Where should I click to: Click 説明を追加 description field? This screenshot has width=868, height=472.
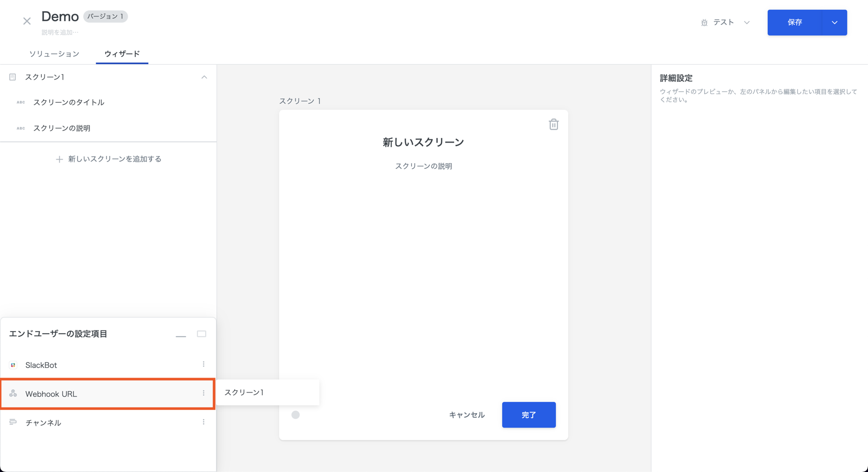point(60,33)
